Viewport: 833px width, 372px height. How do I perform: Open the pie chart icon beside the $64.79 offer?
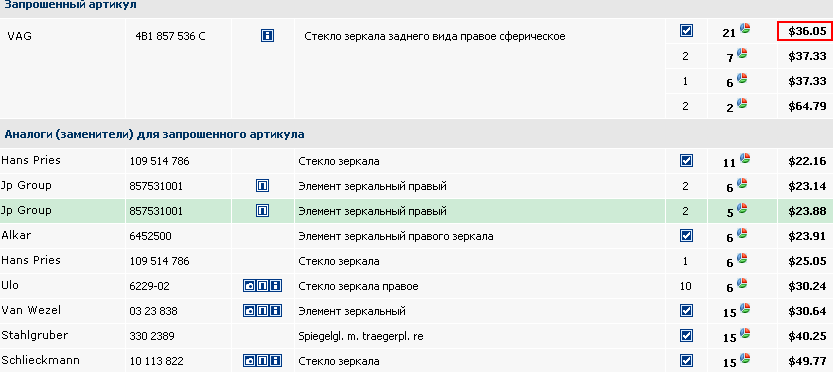742,103
